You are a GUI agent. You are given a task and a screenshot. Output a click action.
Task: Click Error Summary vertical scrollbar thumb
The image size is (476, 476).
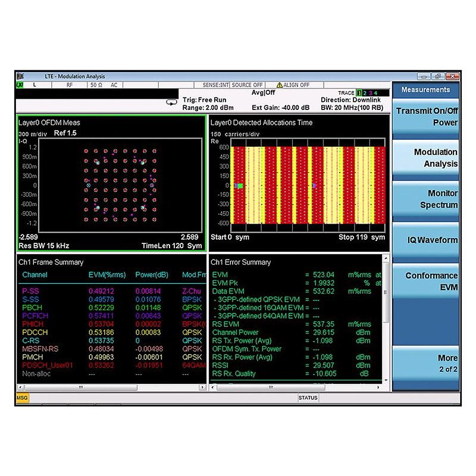[x=386, y=292]
